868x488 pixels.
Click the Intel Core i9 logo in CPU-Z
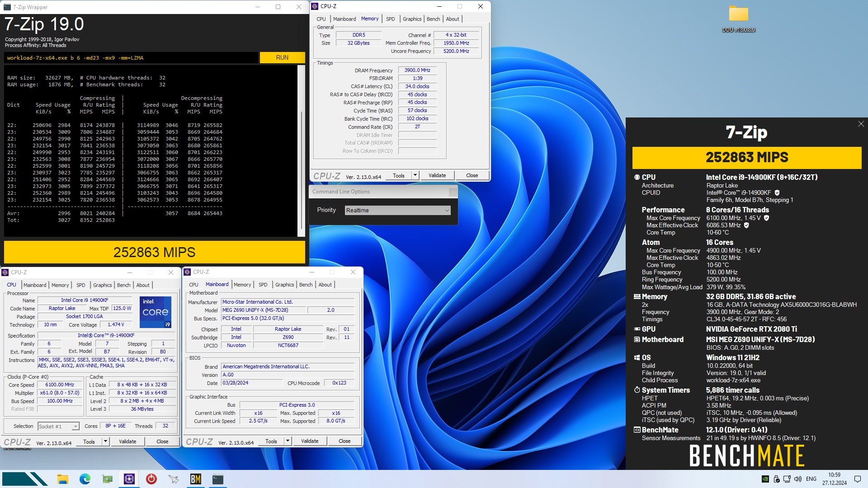(155, 312)
